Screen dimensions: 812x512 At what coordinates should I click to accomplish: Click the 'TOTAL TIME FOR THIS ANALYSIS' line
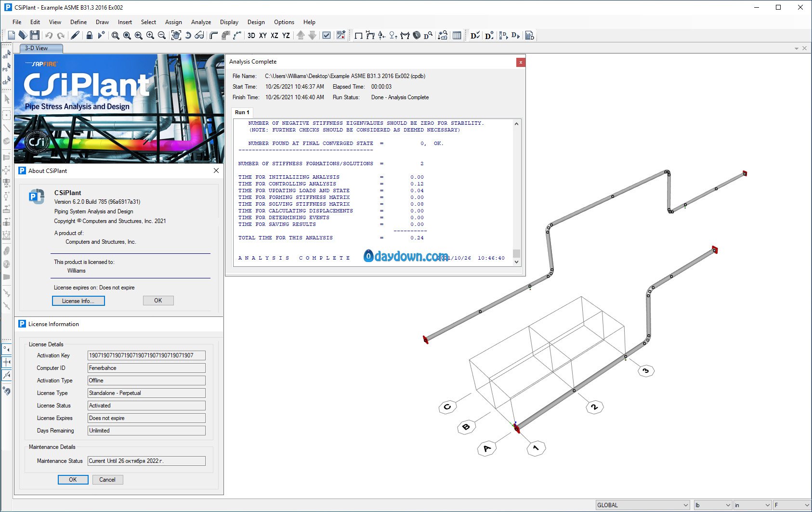point(331,238)
